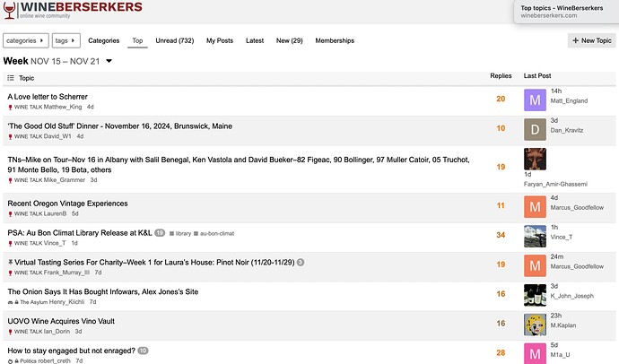Expand the tags dropdown filter
Image resolution: width=619 pixels, height=364 pixels.
pyautogui.click(x=65, y=40)
